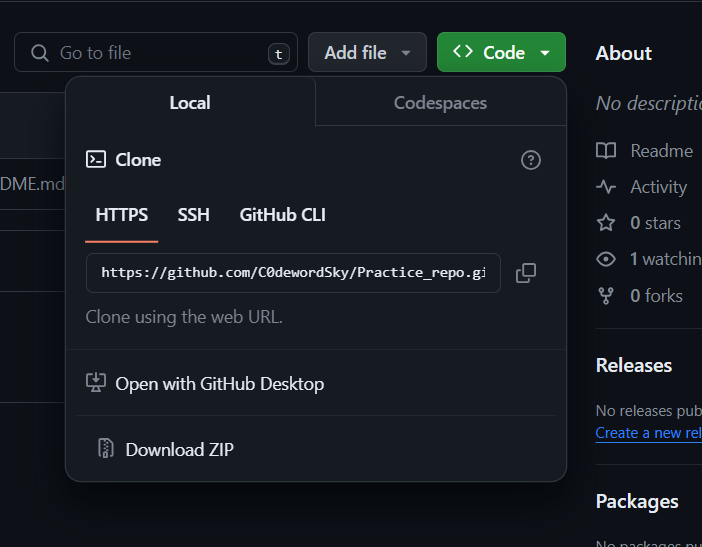Click the fork icon beside 0 forks

pos(606,295)
